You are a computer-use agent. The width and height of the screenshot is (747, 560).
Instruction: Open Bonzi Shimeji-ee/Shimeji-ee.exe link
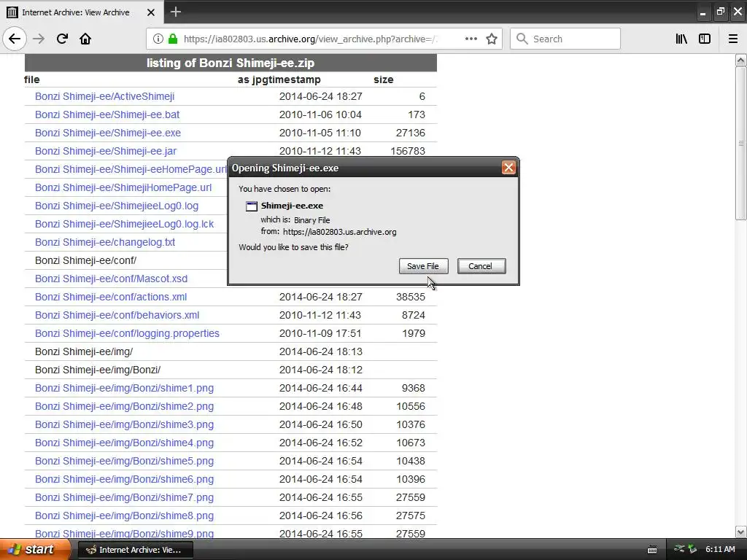(108, 133)
